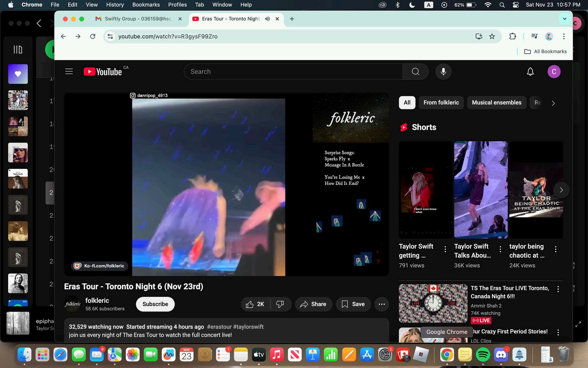
Task: Open the History menu in the menu bar
Action: 115,5
